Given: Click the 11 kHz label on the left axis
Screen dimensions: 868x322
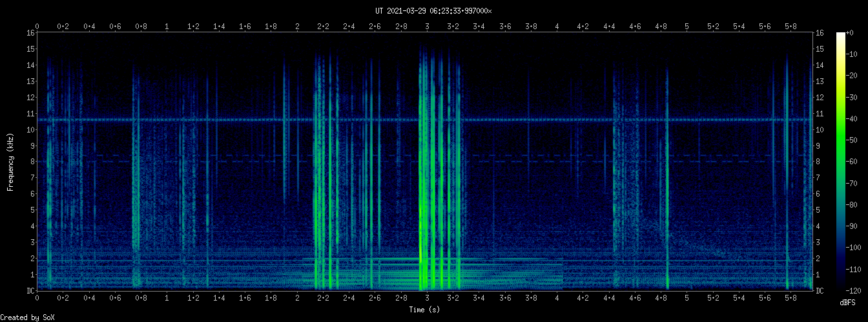Looking at the screenshot, I should pos(30,114).
